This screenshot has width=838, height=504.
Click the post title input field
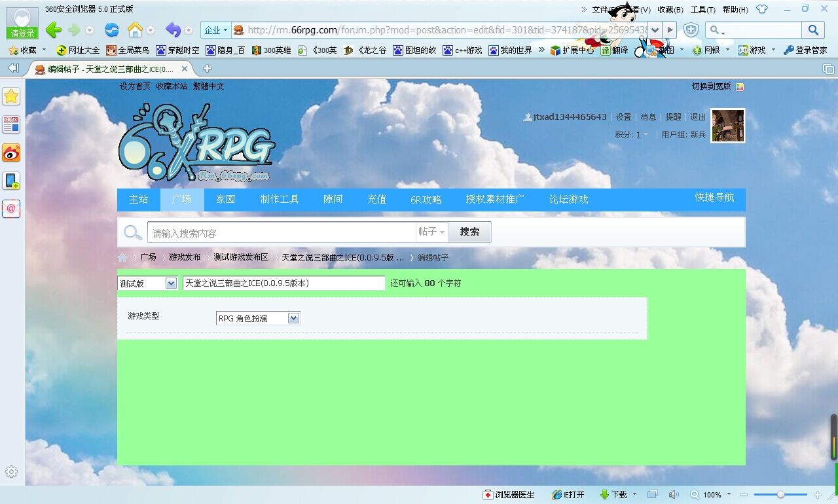click(284, 283)
